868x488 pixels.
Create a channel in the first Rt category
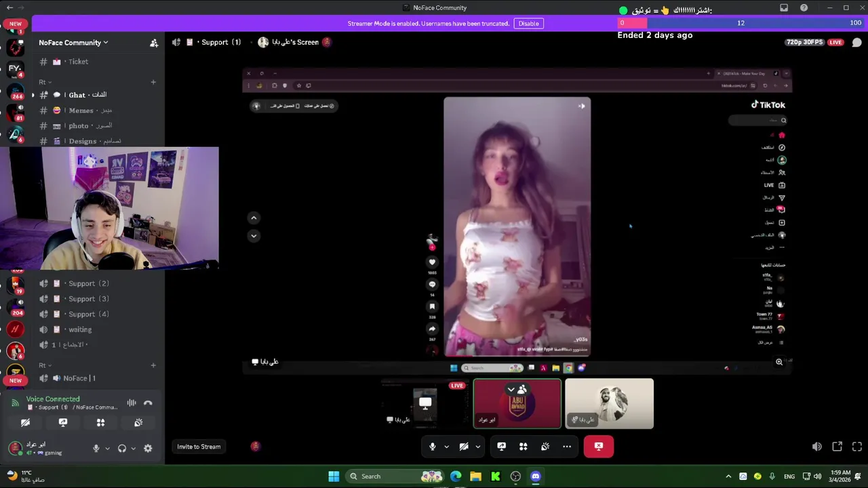coord(153,82)
